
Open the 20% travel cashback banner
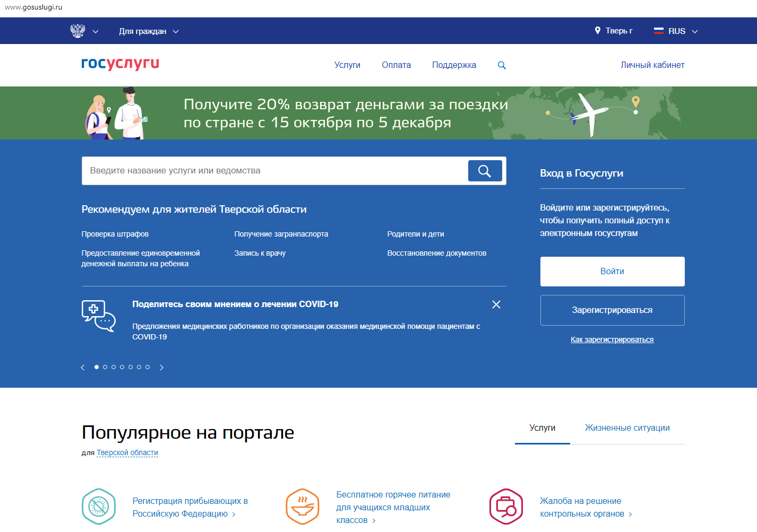coord(379,113)
